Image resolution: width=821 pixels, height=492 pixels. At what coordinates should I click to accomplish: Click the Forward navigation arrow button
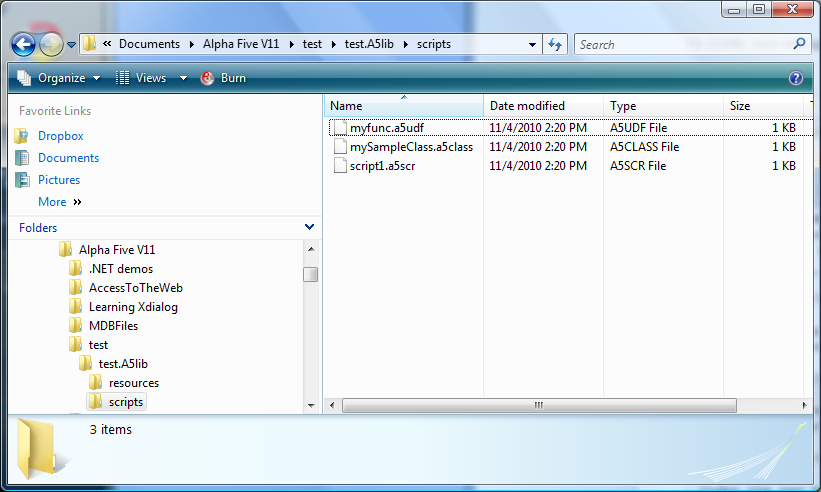pyautogui.click(x=51, y=44)
